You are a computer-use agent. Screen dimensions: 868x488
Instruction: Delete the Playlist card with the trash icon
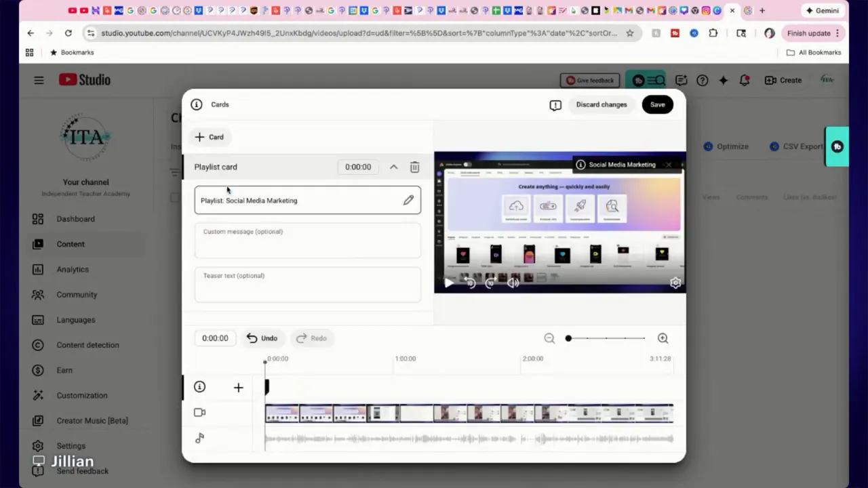pos(414,167)
